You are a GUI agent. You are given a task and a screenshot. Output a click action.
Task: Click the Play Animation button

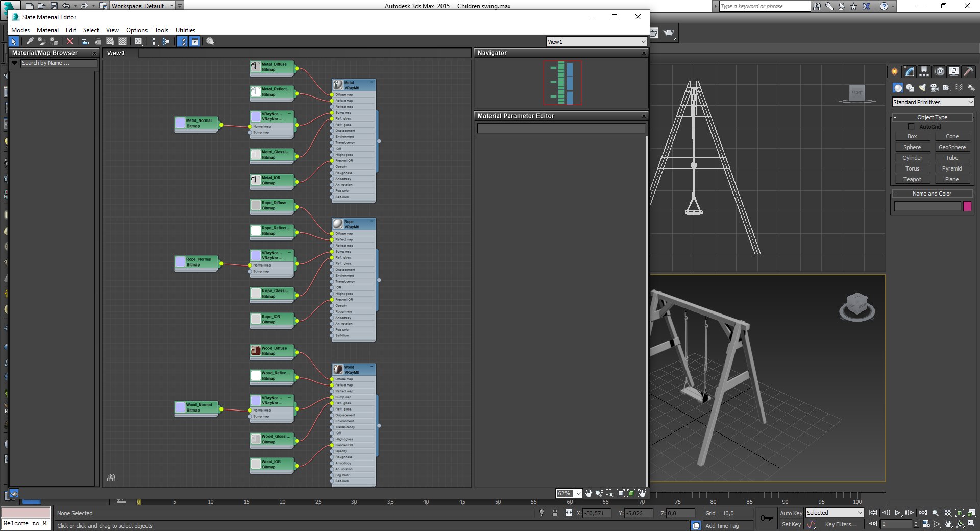[898, 513]
